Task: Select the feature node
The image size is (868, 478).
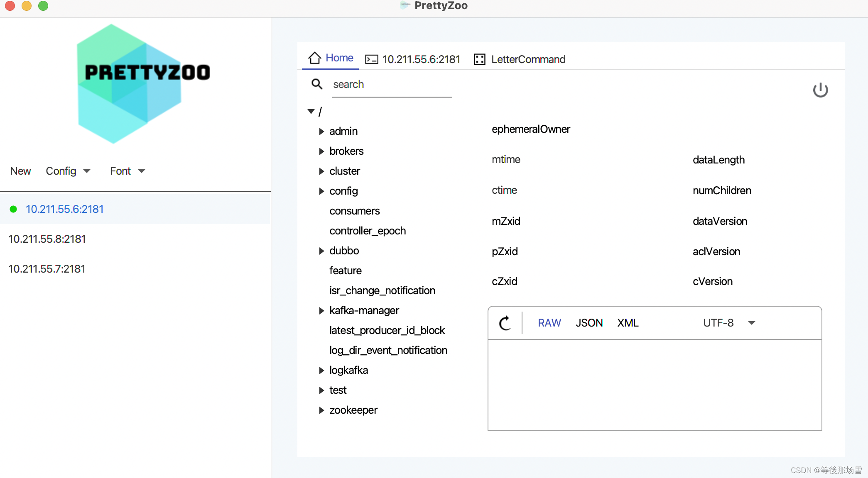Action: point(345,271)
